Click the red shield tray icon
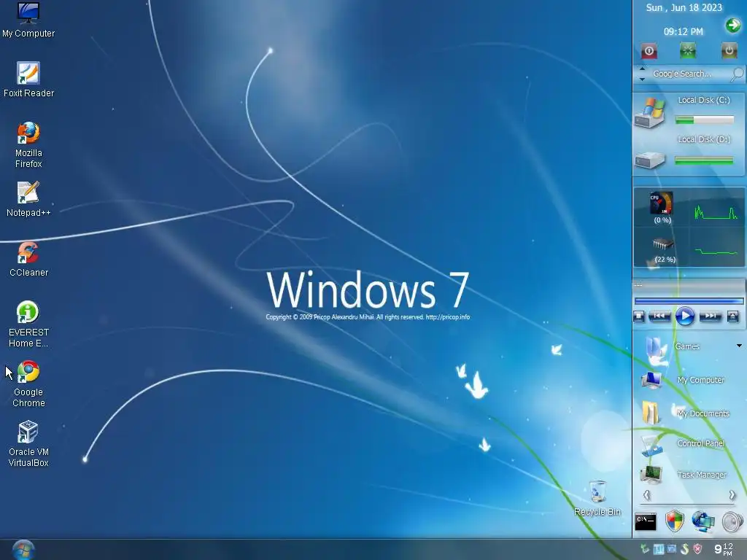The height and width of the screenshot is (560, 747). point(697,549)
